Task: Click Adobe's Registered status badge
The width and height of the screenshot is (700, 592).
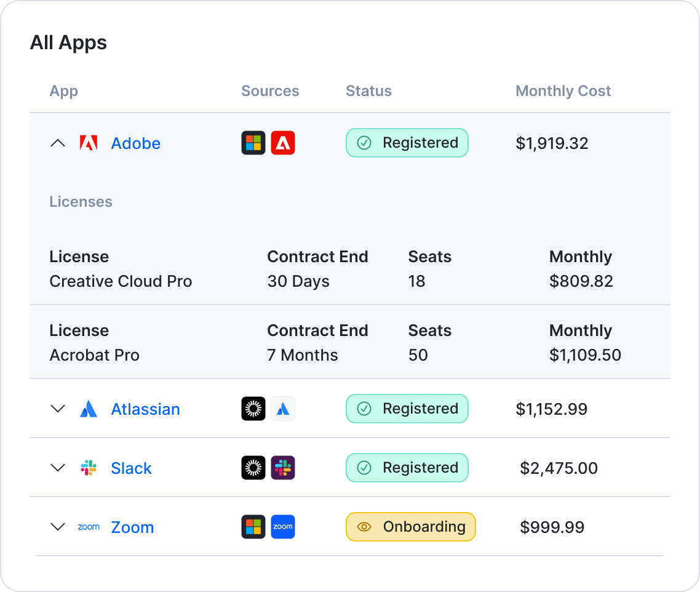Action: (x=407, y=143)
